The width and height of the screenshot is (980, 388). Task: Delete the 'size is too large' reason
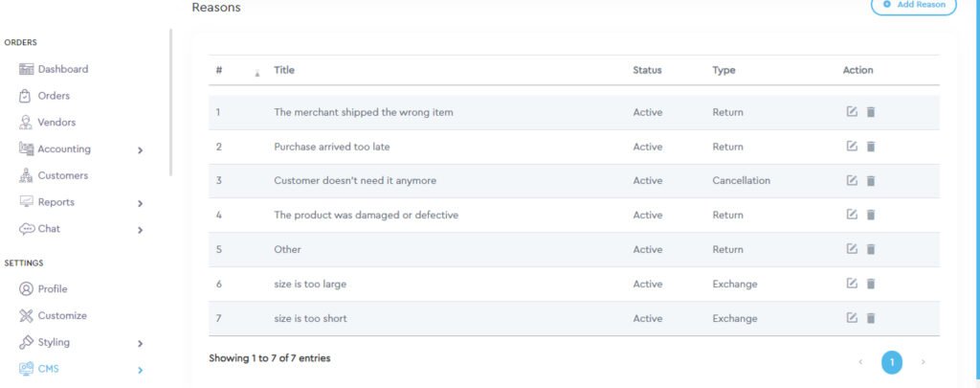(871, 284)
